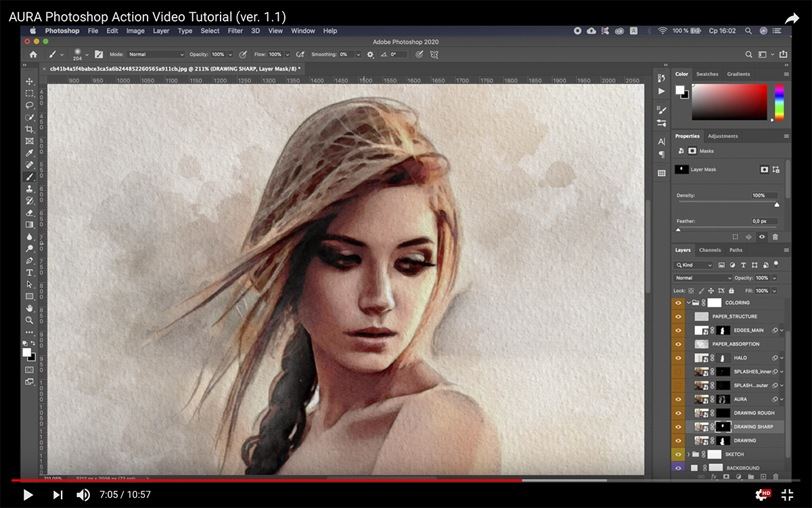The width and height of the screenshot is (812, 508).
Task: Select the Lasso tool
Action: [x=29, y=105]
